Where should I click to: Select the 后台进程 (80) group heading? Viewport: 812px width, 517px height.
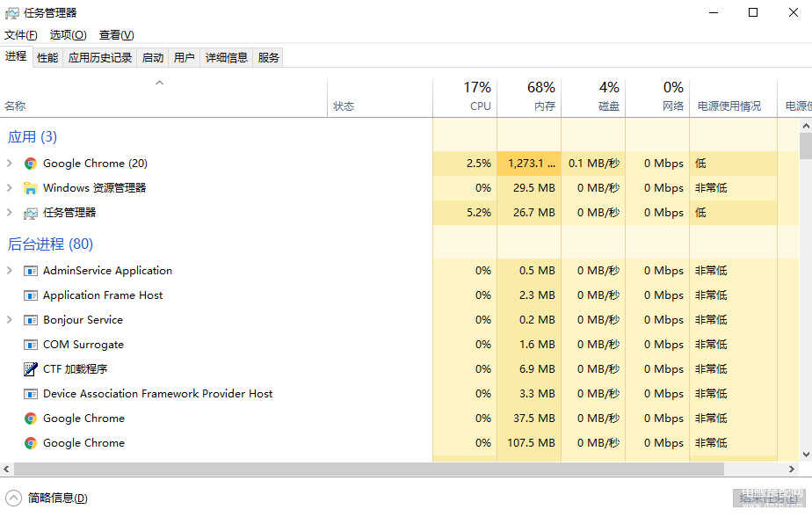(x=50, y=244)
